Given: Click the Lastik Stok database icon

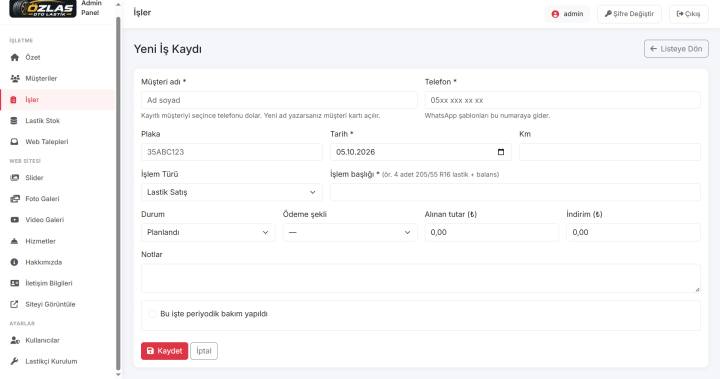Looking at the screenshot, I should point(14,121).
